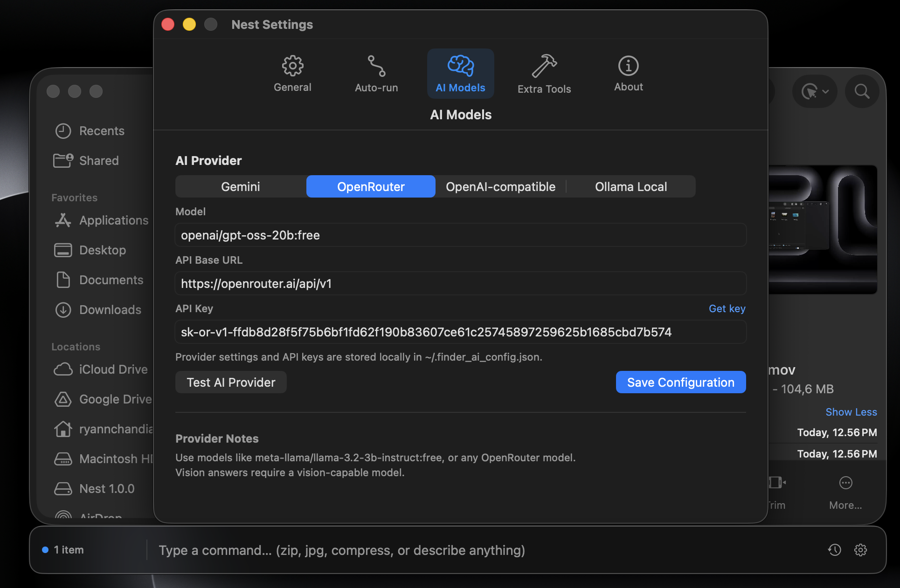Click the Trim action in Finder preview

(x=776, y=493)
